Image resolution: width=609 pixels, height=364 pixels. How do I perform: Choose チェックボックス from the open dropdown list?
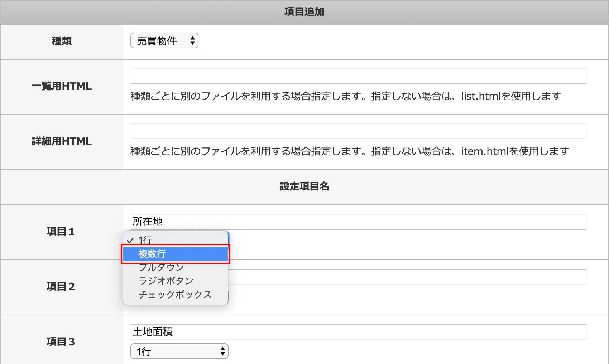[176, 295]
